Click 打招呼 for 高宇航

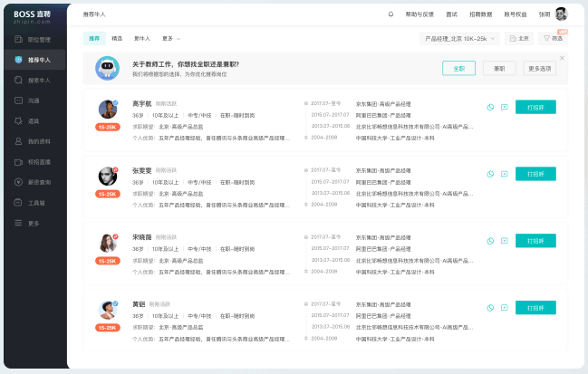pyautogui.click(x=535, y=107)
